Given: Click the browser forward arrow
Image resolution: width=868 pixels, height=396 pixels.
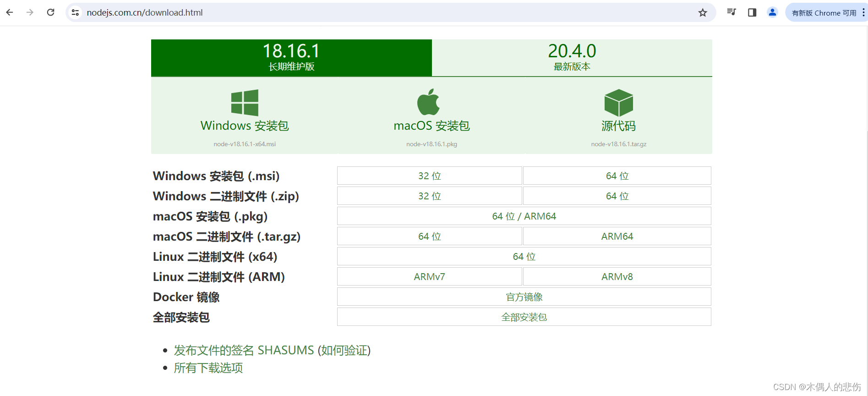Looking at the screenshot, I should click(x=30, y=12).
